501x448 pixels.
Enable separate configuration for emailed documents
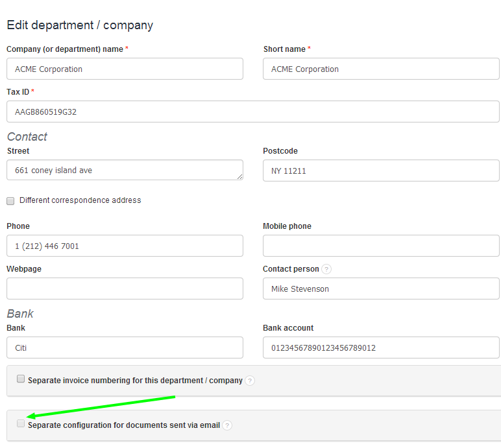[x=21, y=423]
